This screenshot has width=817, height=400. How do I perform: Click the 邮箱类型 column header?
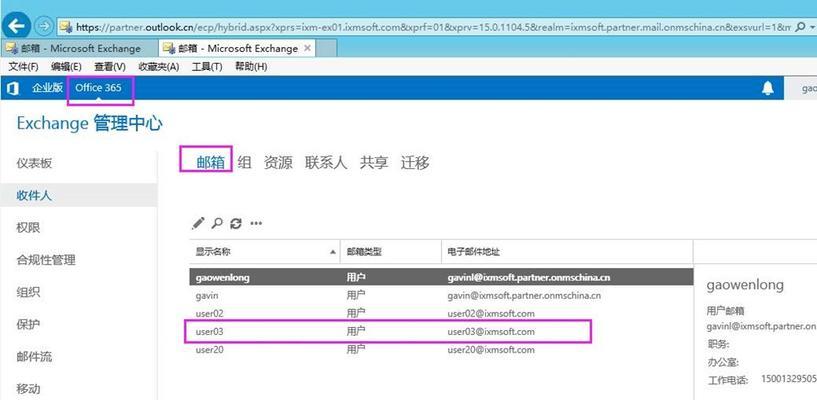coord(391,252)
